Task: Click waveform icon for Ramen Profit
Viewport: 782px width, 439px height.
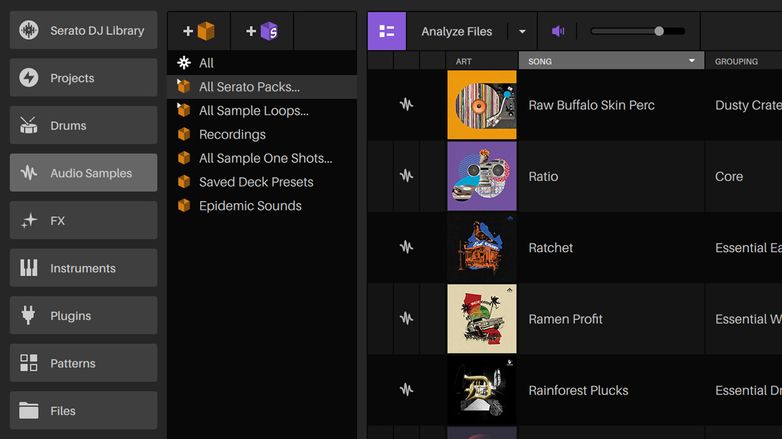Action: [x=406, y=318]
